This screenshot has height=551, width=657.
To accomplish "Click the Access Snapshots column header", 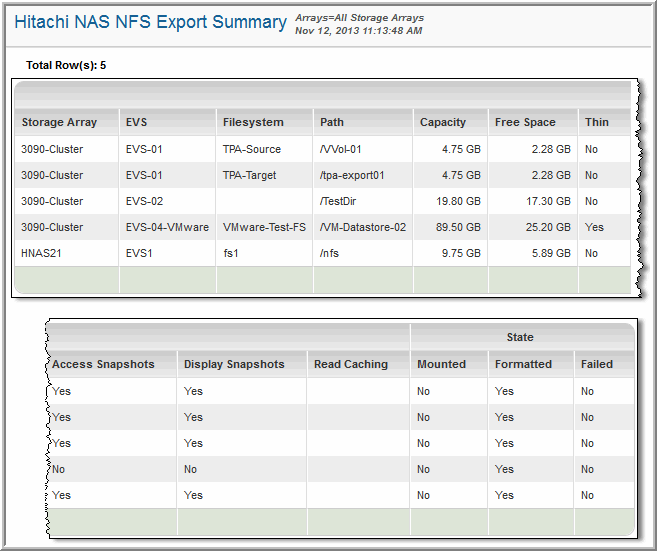I will tap(103, 364).
